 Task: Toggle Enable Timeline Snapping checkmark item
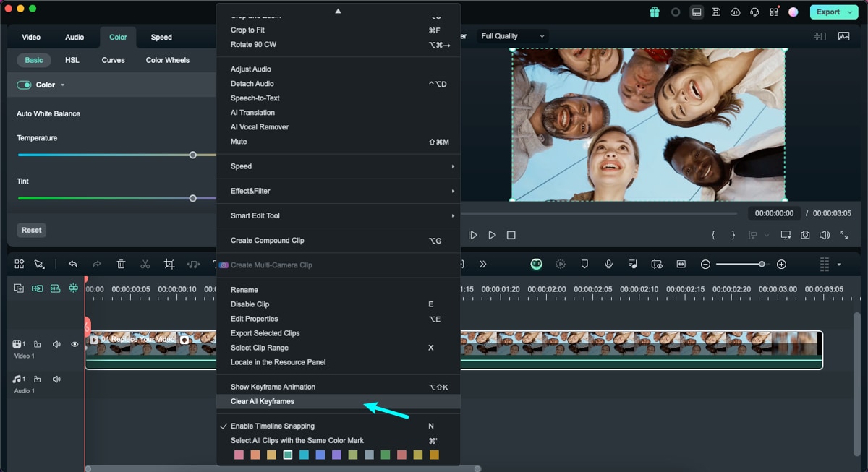[338, 426]
